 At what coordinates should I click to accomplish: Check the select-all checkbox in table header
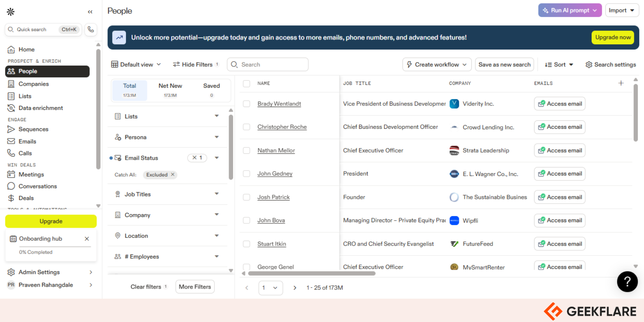point(247,84)
